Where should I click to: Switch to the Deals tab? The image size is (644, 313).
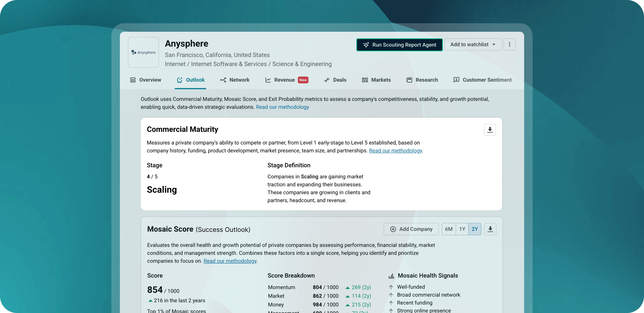tap(339, 80)
